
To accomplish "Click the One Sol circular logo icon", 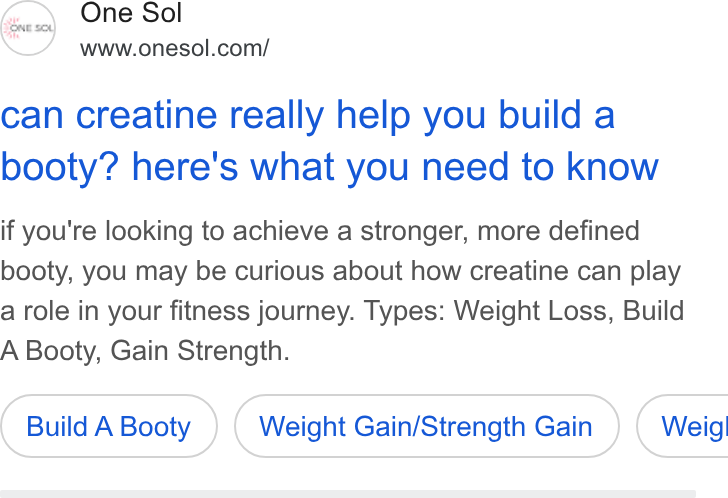I will click(28, 28).
